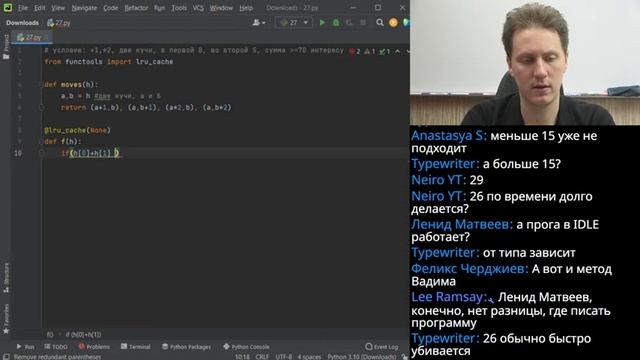Open the Favorites star tool window
Image resolution: width=640 pixels, height=360 pixels.
[6, 319]
